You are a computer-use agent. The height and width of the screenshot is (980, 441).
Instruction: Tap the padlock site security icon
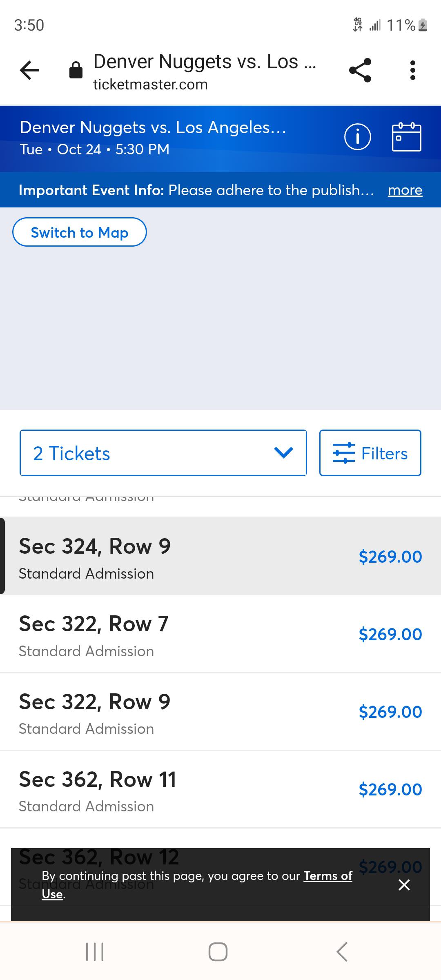76,70
